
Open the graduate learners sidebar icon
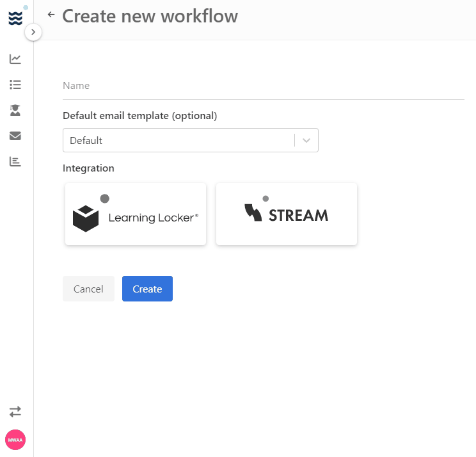15,110
